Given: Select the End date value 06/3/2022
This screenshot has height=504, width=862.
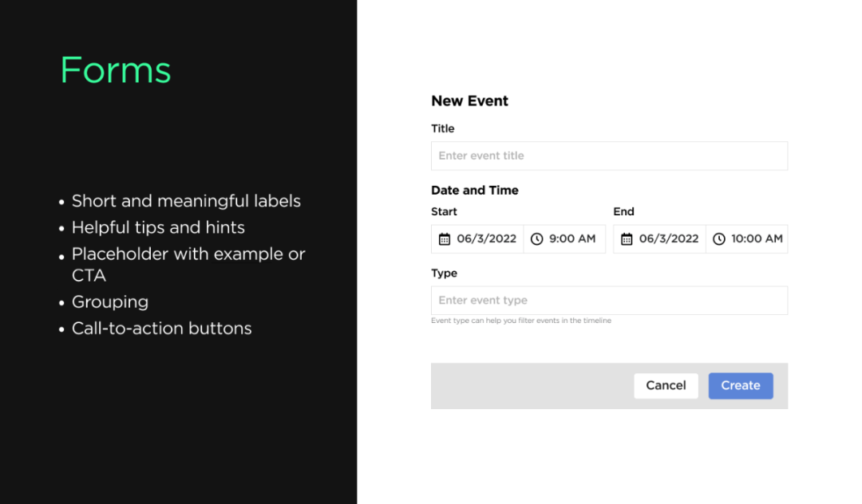Looking at the screenshot, I should point(668,239).
